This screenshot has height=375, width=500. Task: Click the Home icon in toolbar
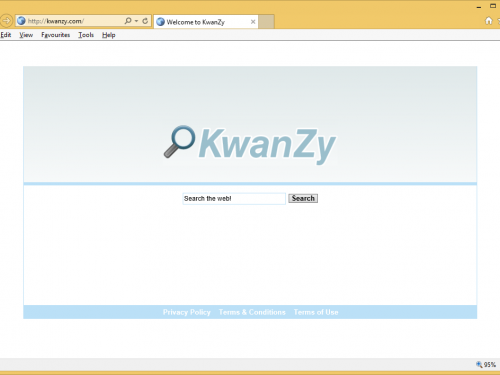coord(488,21)
